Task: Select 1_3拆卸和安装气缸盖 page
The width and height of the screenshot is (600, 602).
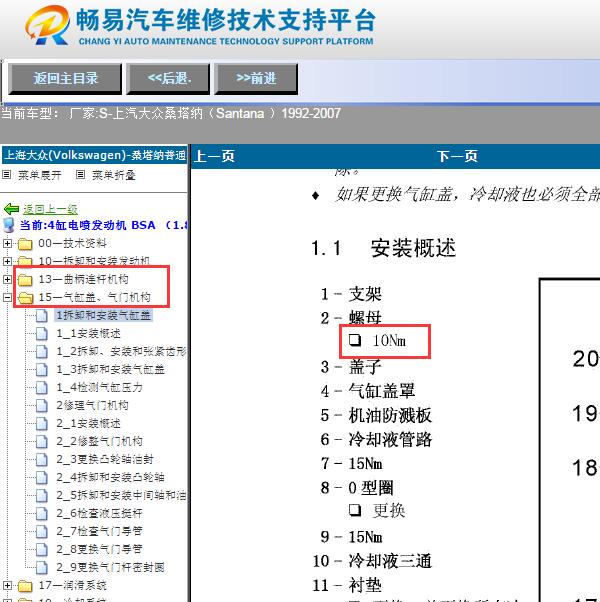Action: (111, 369)
